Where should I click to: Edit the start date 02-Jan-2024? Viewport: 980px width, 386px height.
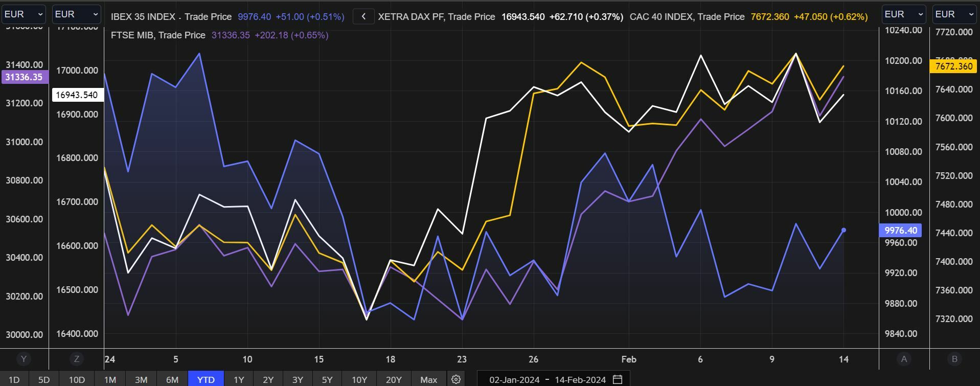513,380
